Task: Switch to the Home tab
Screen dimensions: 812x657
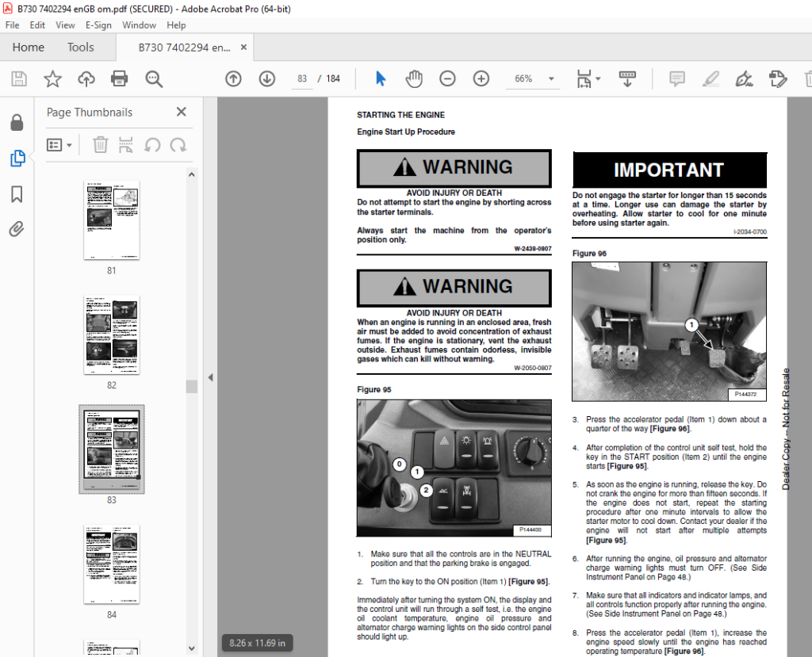Action: (x=29, y=47)
